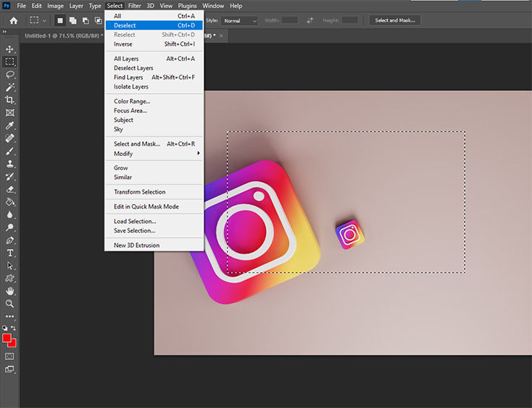Open the Window menu
This screenshot has height=408, width=532.
(x=213, y=6)
